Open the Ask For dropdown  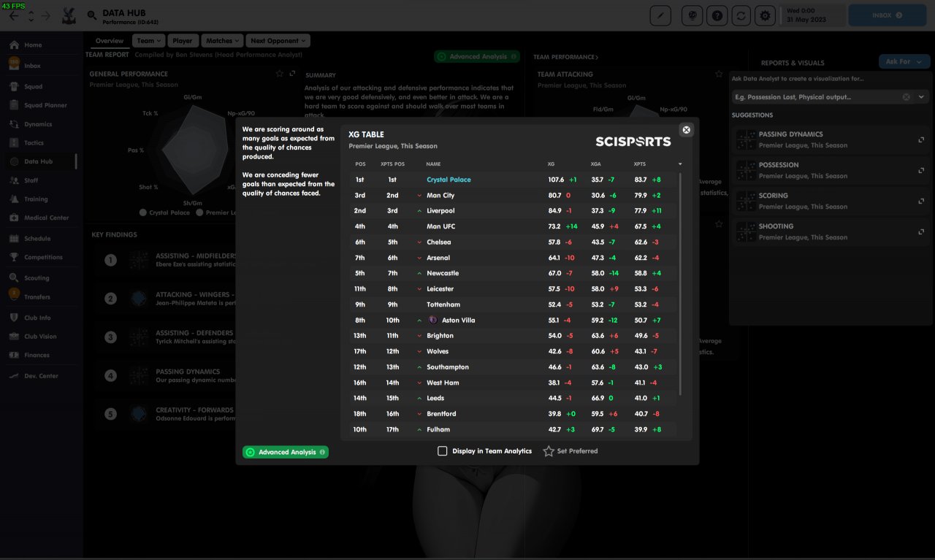[x=904, y=62]
